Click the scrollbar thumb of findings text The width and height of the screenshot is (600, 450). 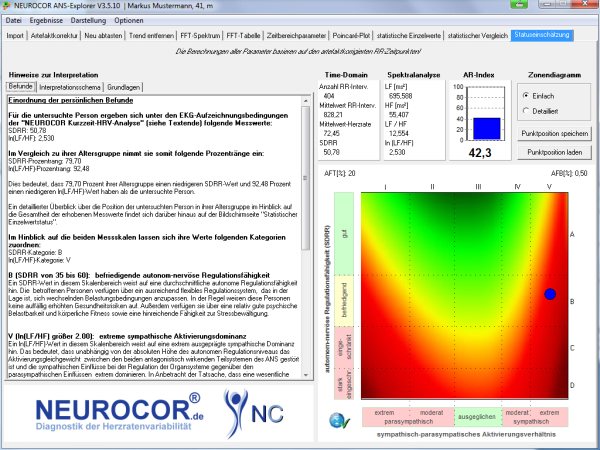pyautogui.click(x=305, y=178)
